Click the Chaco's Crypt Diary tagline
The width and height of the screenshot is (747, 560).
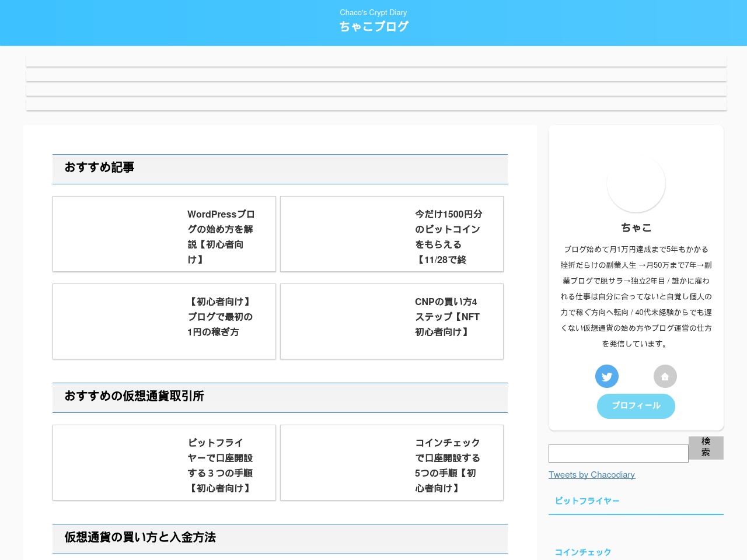(373, 12)
